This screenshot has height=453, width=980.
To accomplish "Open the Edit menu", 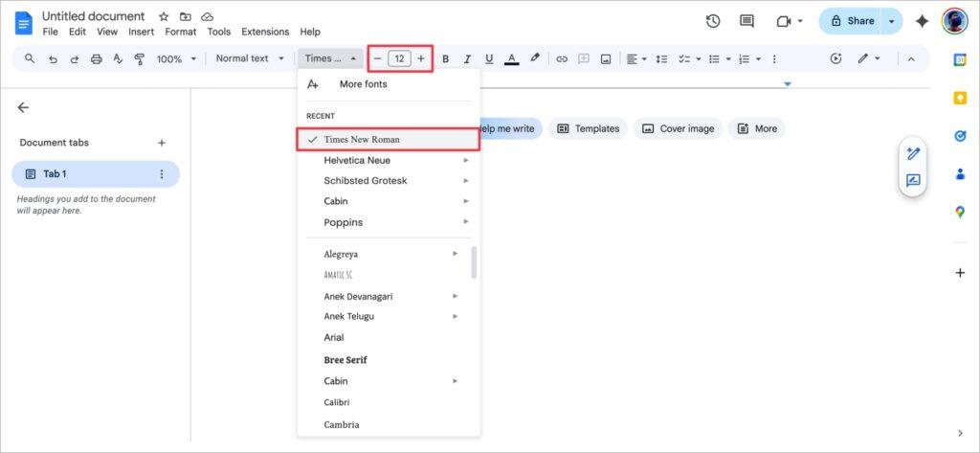I will coord(78,32).
